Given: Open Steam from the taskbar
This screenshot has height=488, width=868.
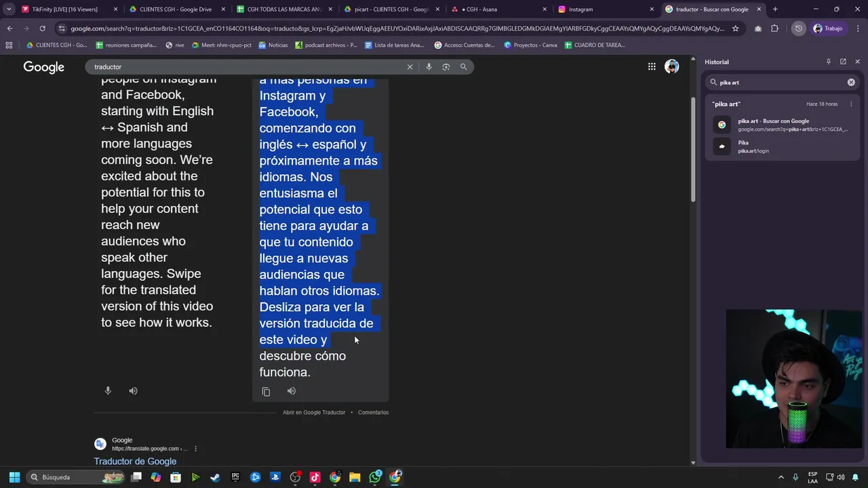Looking at the screenshot, I should (215, 477).
